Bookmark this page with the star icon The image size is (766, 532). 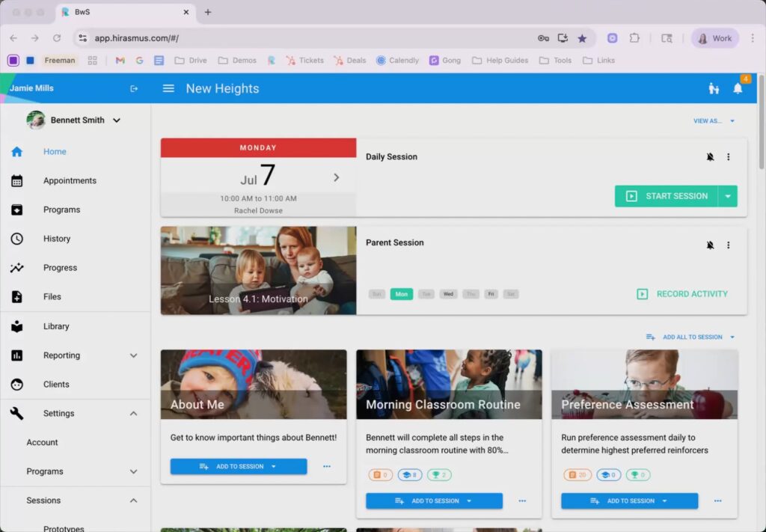coord(582,38)
